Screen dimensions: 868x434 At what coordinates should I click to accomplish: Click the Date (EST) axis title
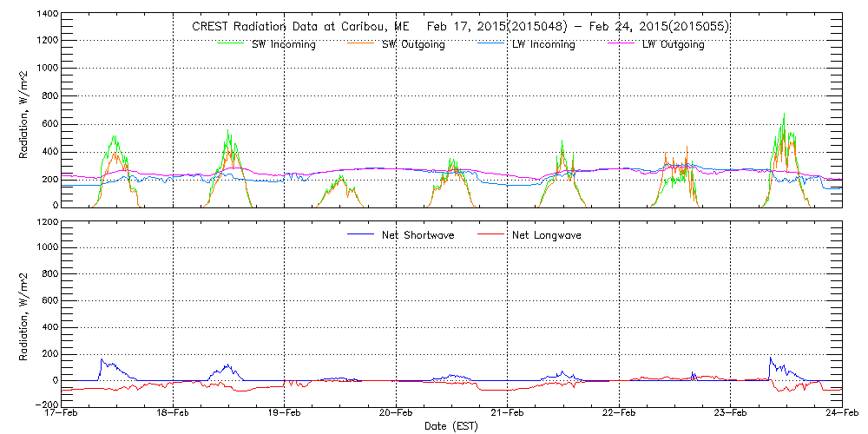pos(452,427)
